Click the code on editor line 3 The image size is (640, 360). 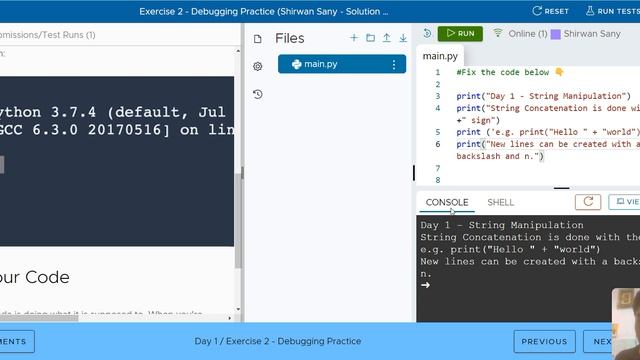click(543, 96)
